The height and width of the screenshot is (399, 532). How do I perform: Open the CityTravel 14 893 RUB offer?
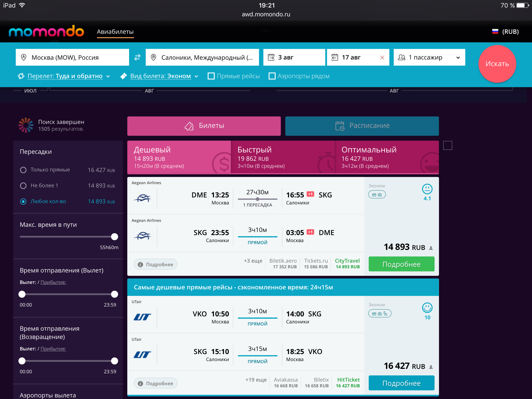(347, 264)
